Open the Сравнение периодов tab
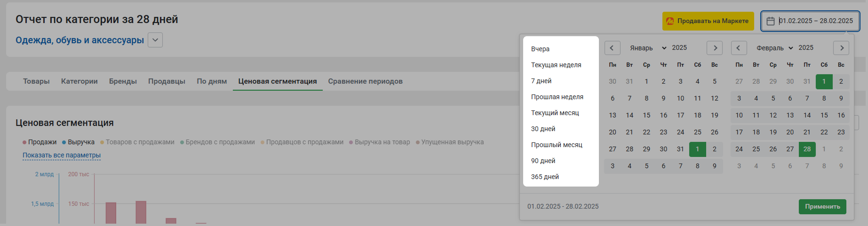The height and width of the screenshot is (226, 868). pos(366,81)
